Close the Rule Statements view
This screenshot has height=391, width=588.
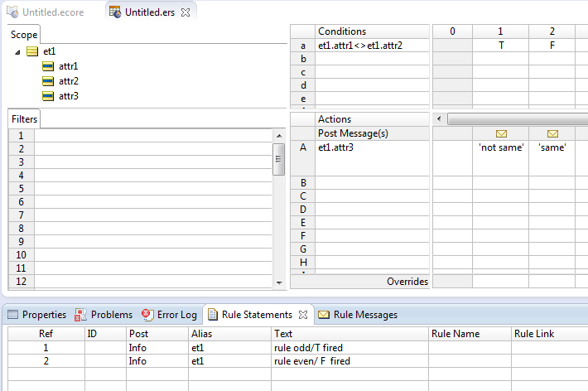(303, 315)
